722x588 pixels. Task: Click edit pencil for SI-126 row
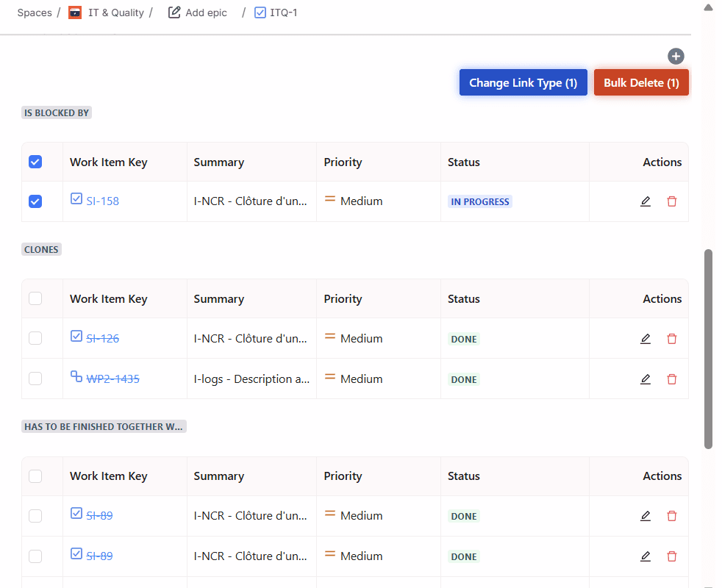pyautogui.click(x=646, y=339)
